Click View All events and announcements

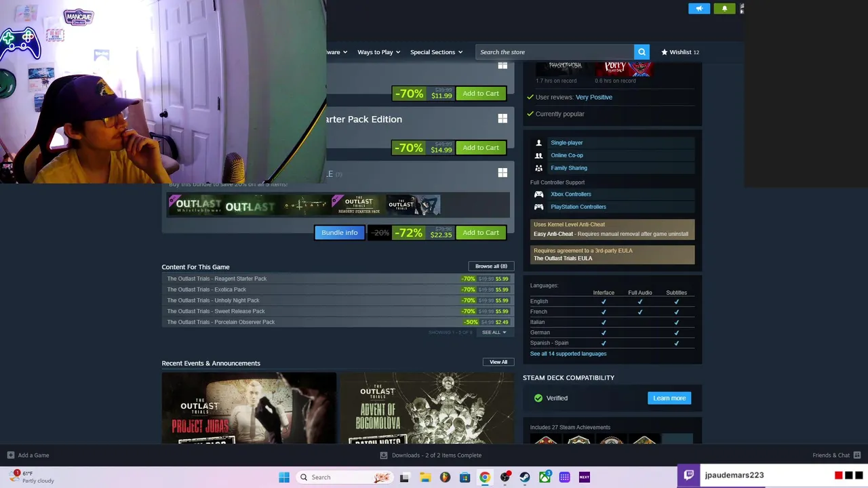[498, 362]
